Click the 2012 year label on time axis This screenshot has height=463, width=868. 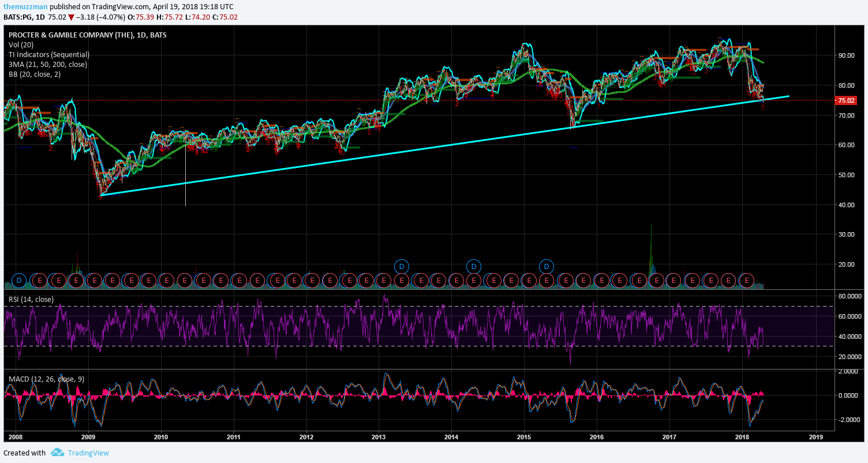pyautogui.click(x=306, y=438)
